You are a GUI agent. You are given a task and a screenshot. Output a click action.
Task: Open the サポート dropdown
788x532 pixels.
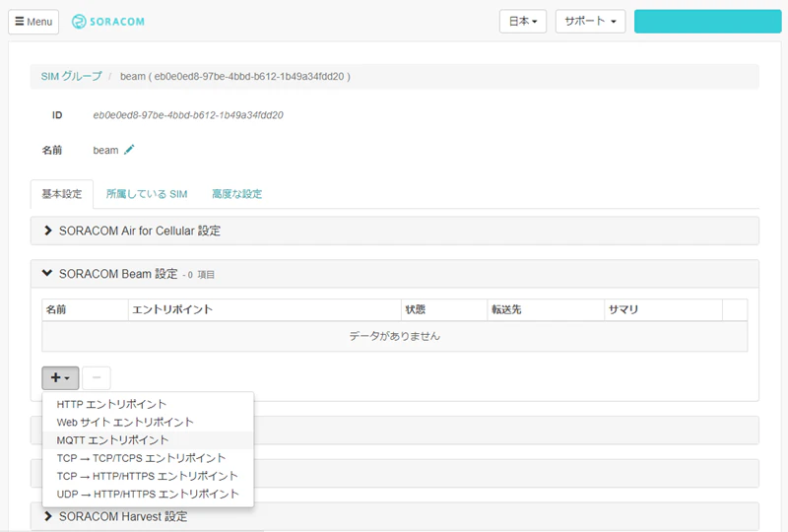coord(590,22)
